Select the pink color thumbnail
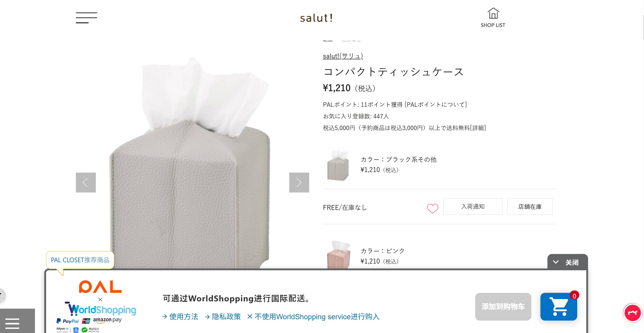Image resolution: width=644 pixels, height=333 pixels. pos(339,255)
